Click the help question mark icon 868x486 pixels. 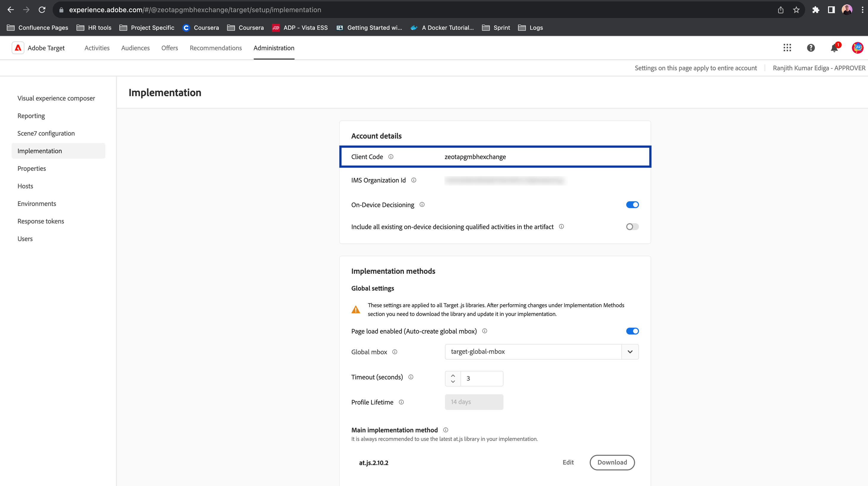point(811,48)
